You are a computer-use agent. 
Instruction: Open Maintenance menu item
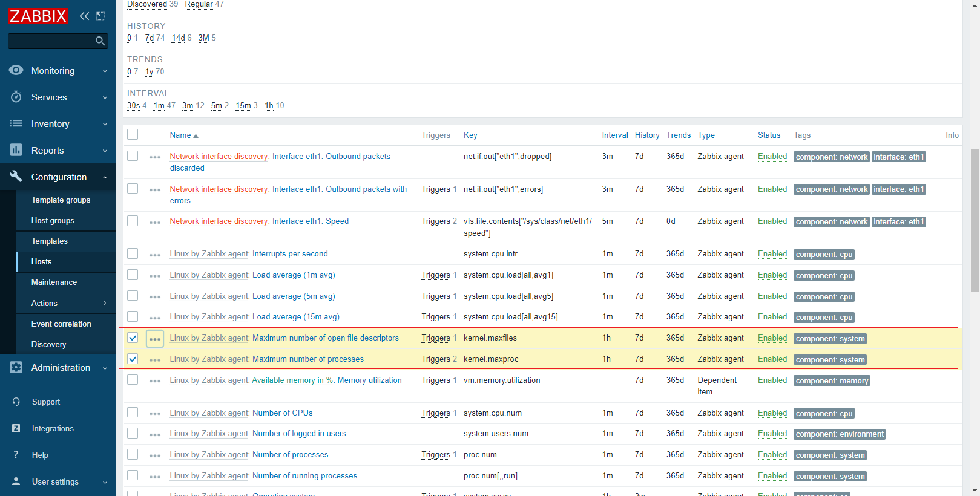point(54,282)
